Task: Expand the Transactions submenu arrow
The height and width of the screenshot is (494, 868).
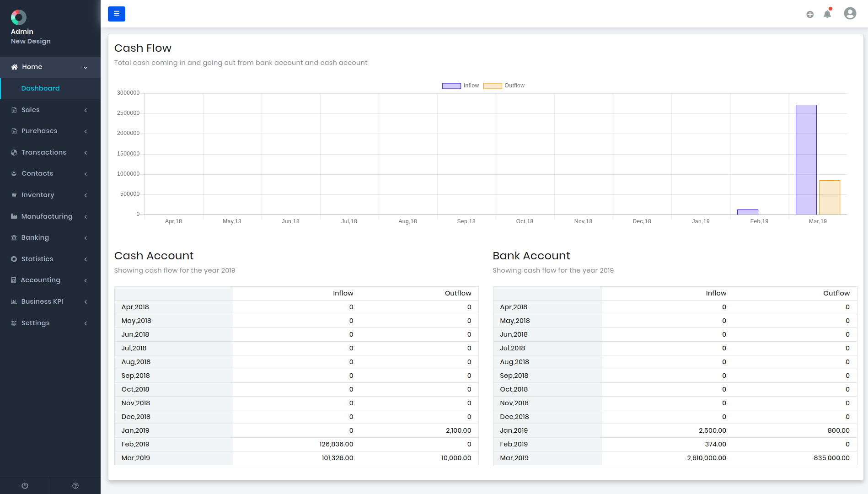Action: [86, 153]
